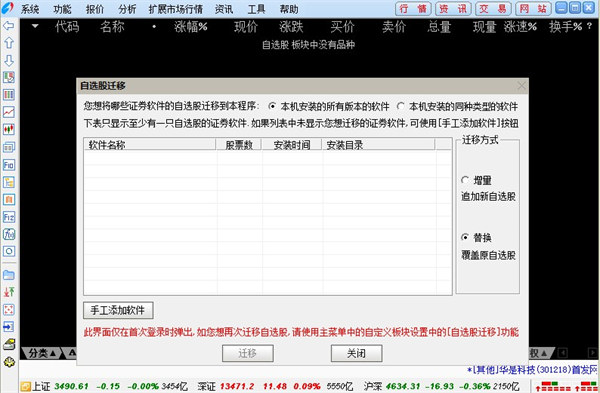Screen dimensions: 600x393
Task: Open the 功能 menu
Action: click(x=62, y=9)
